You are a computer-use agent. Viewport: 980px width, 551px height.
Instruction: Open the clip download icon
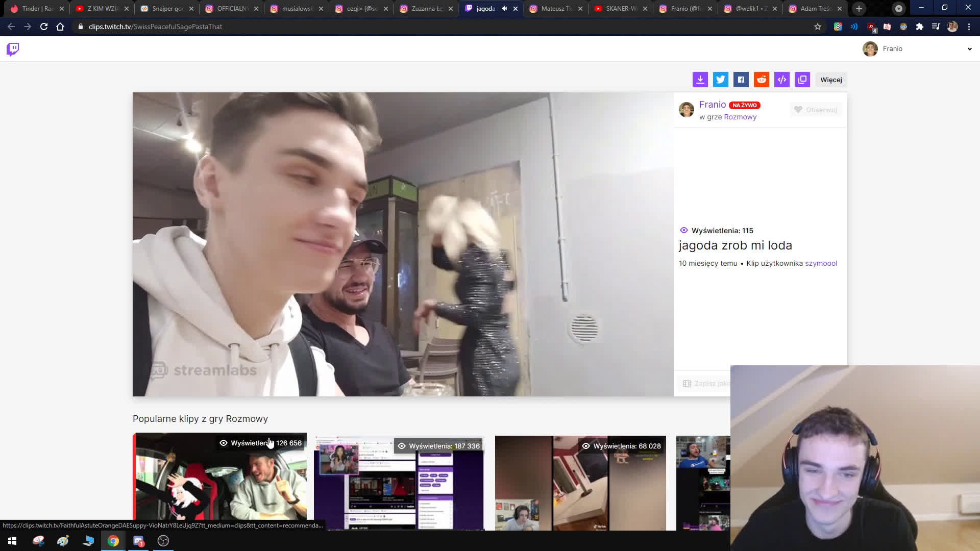700,80
